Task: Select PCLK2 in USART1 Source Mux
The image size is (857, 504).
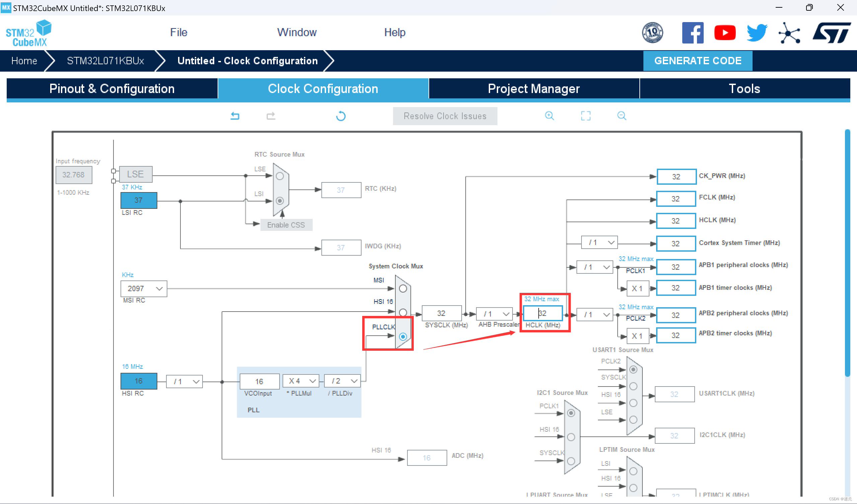Action: (x=633, y=370)
